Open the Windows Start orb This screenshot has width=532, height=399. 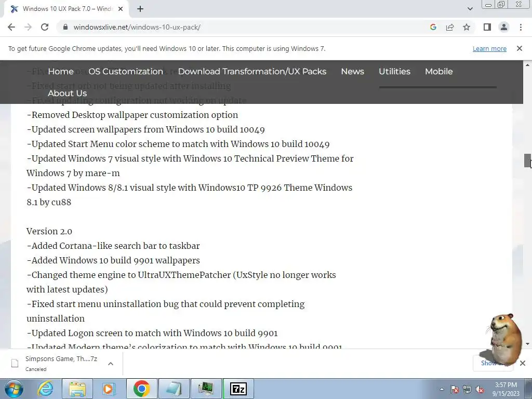pos(14,389)
